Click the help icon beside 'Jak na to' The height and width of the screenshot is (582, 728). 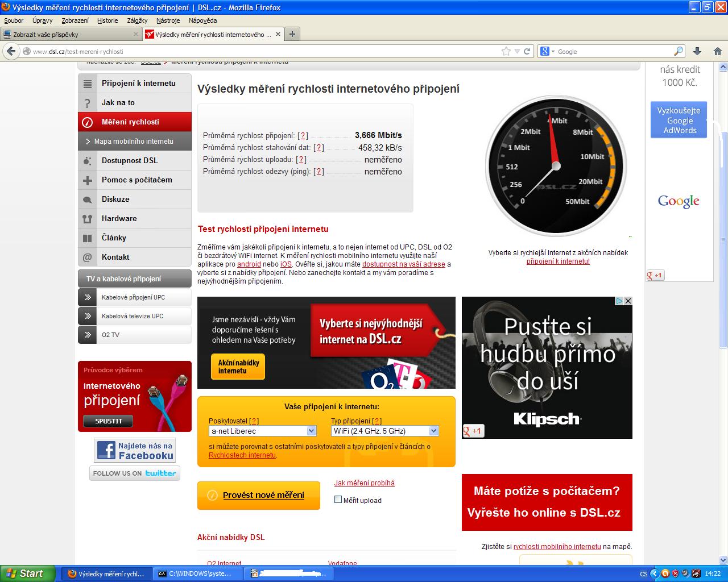click(88, 103)
